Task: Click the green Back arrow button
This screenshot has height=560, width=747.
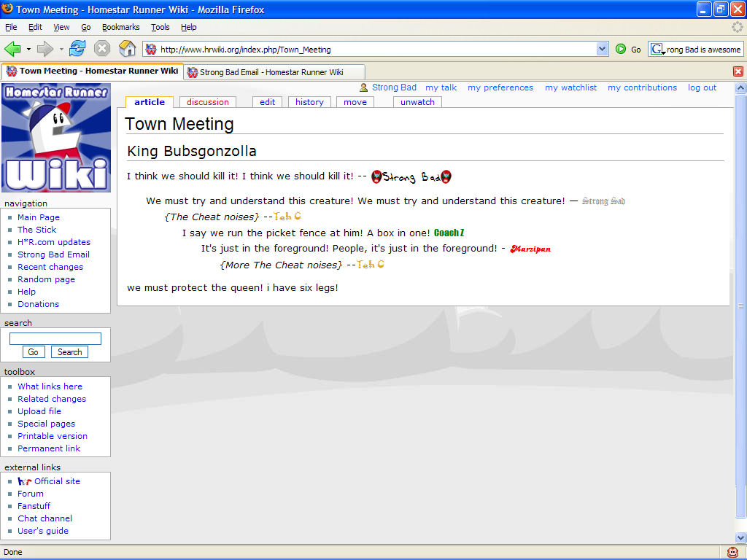Action: (x=12, y=49)
